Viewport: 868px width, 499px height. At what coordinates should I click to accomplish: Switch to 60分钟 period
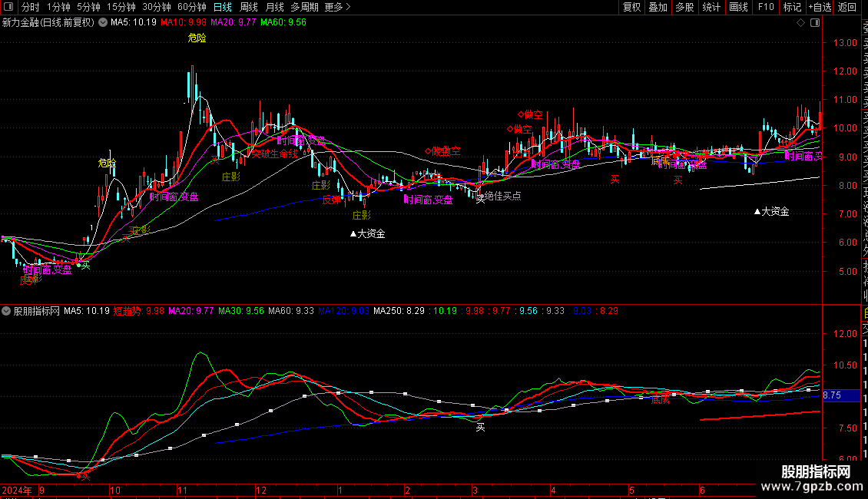(x=192, y=7)
